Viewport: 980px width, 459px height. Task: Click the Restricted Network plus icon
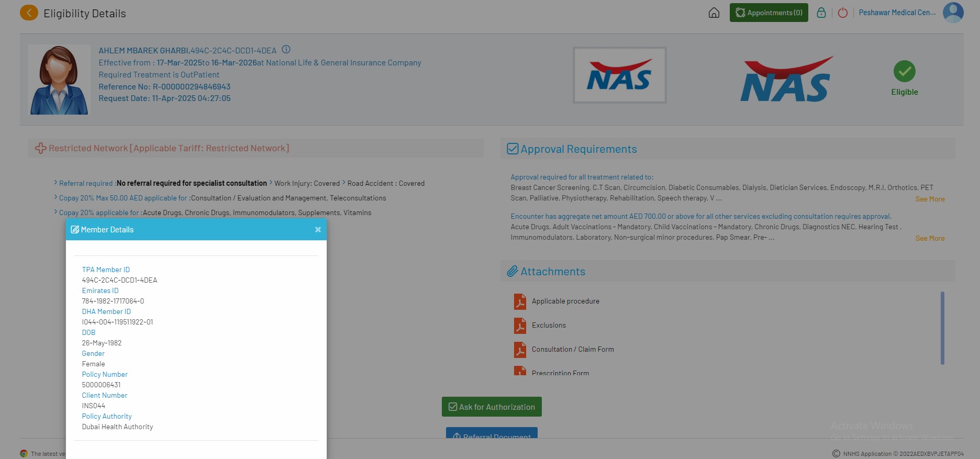(40, 148)
